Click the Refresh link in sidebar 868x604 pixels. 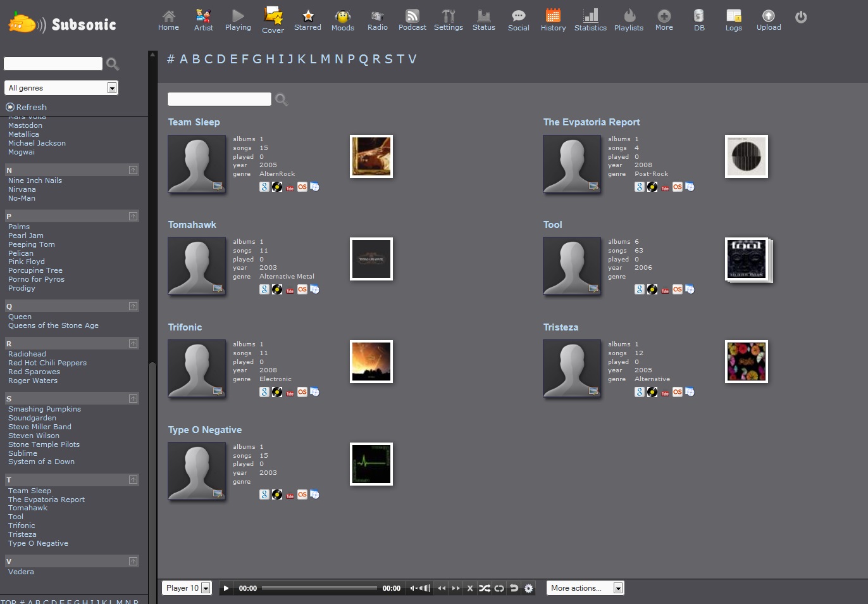[31, 107]
